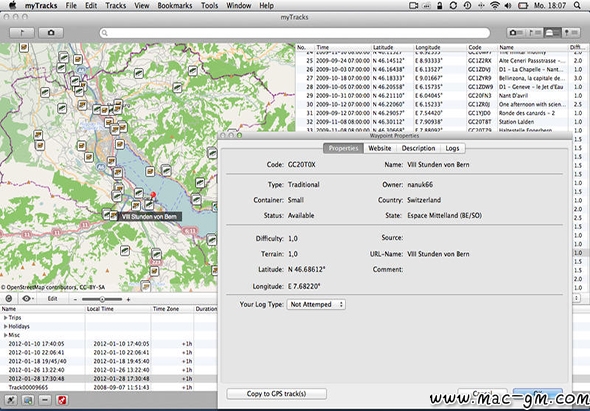Click the menu bar clock Mo. 18:07
590x411 pixels.
pyautogui.click(x=550, y=5)
